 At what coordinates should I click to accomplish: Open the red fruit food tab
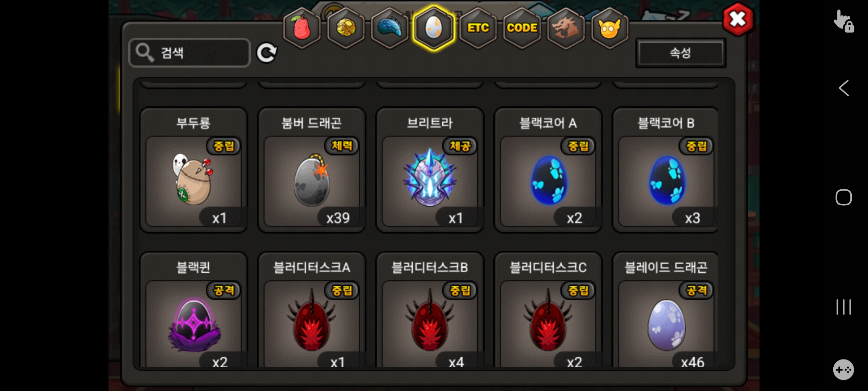pyautogui.click(x=302, y=28)
